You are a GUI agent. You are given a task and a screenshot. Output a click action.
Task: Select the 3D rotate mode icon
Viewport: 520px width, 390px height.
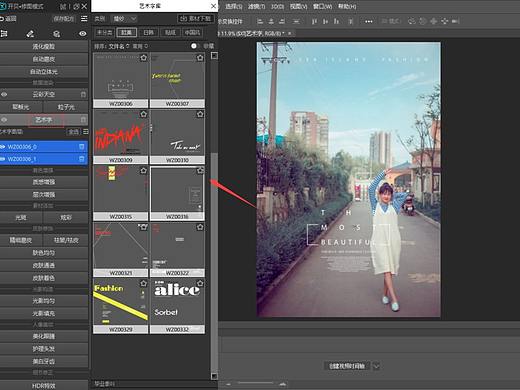(412, 21)
